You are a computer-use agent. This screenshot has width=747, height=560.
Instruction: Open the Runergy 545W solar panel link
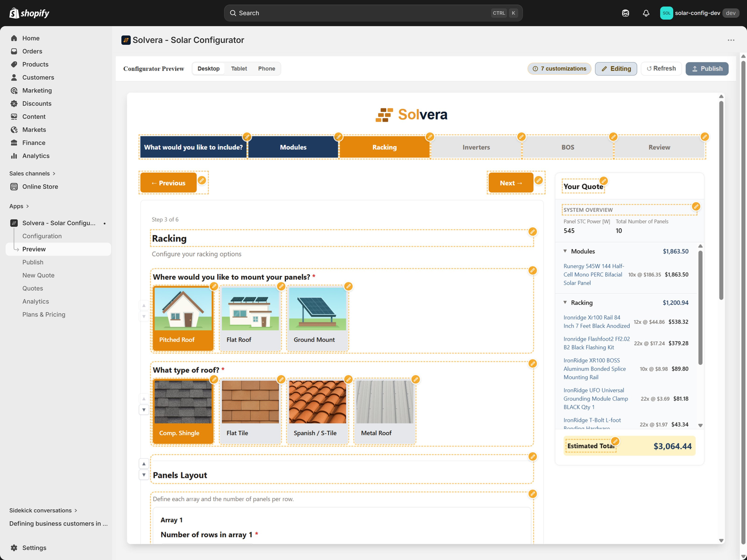click(593, 274)
